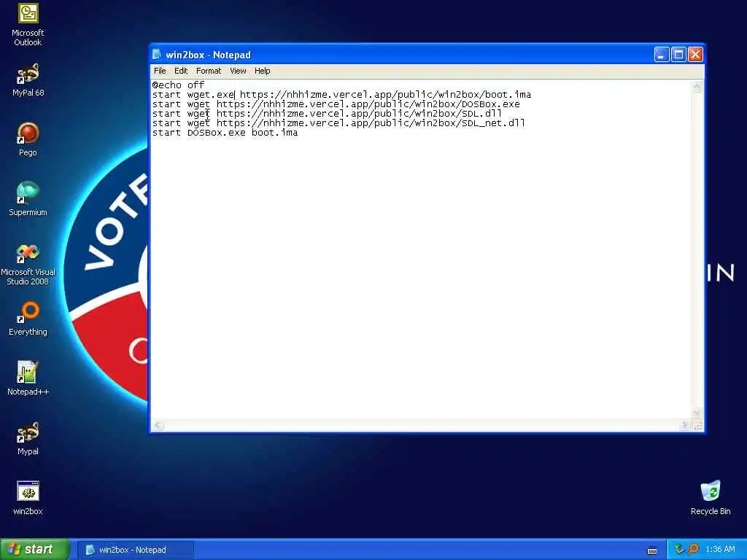Select the Pego desktop shortcut
Image resolution: width=747 pixels, height=560 pixels.
pyautogui.click(x=28, y=139)
